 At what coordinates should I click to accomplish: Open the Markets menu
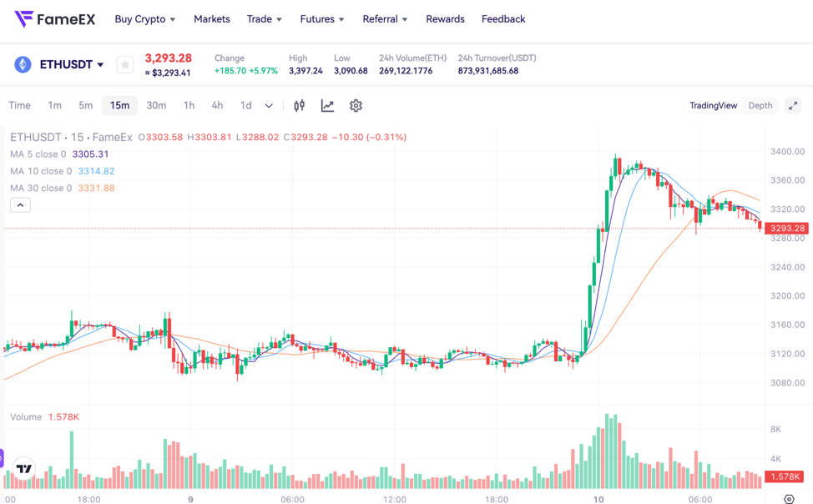pyautogui.click(x=211, y=18)
